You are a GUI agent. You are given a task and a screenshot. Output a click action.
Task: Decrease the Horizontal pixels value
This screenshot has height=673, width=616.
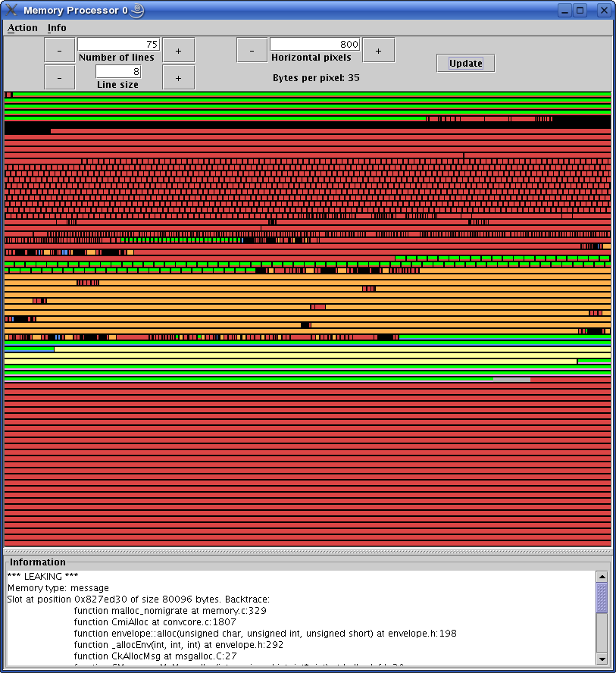[252, 51]
